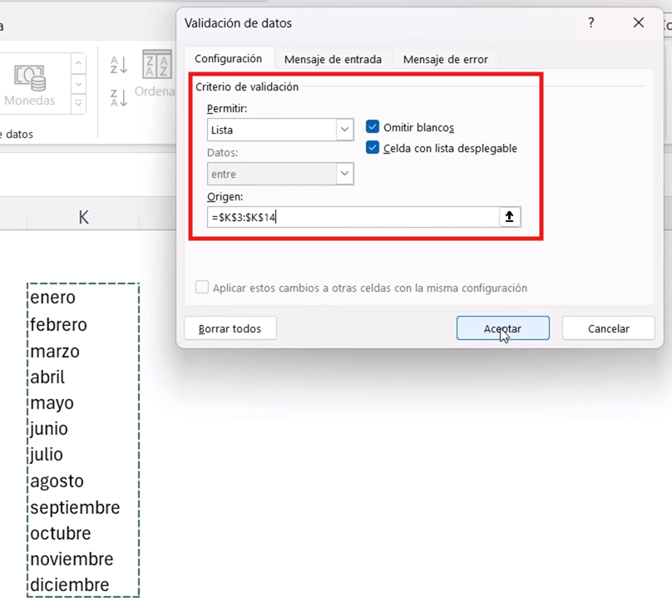This screenshot has width=672, height=616.
Task: Click the Cancelar button
Action: click(x=609, y=328)
